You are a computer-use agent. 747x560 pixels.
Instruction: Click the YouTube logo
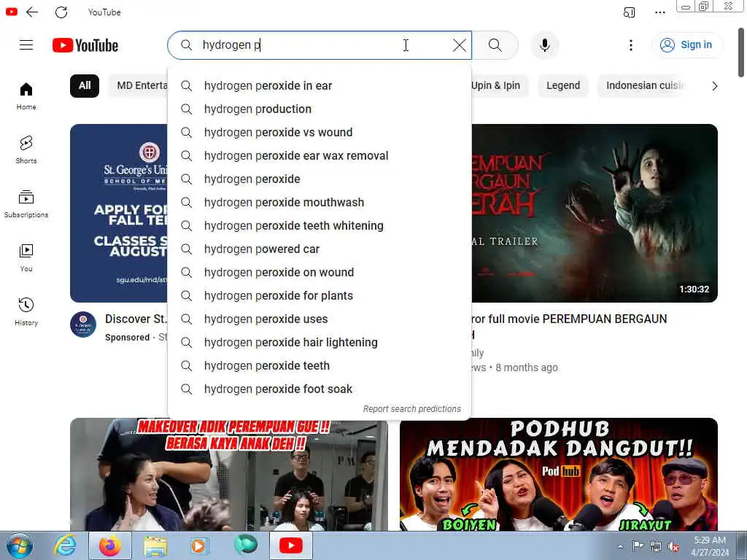85,45
